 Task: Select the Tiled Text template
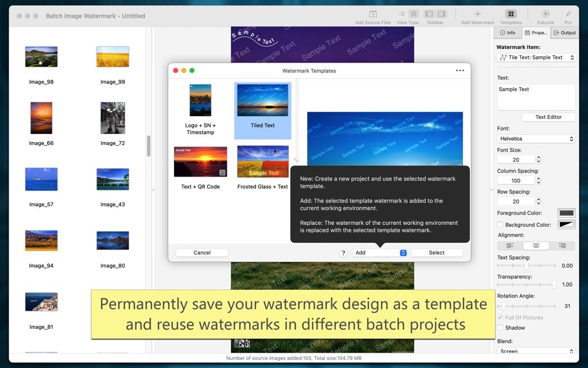262,111
